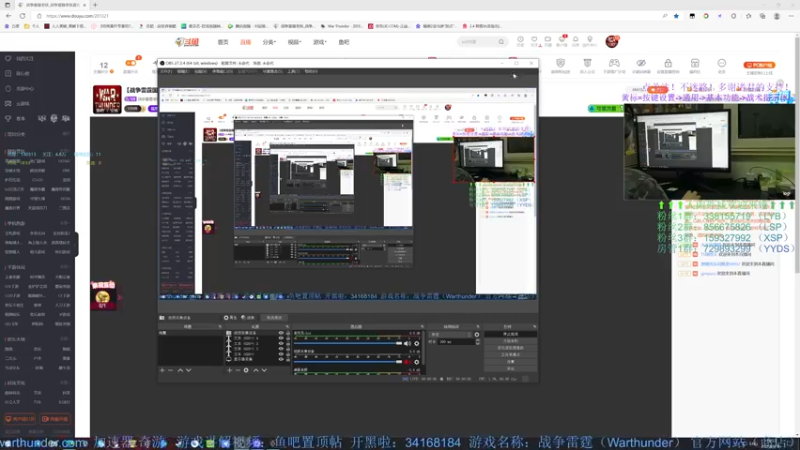Mute the first OBS mixer audio channel
The width and height of the screenshot is (800, 450).
tap(407, 343)
